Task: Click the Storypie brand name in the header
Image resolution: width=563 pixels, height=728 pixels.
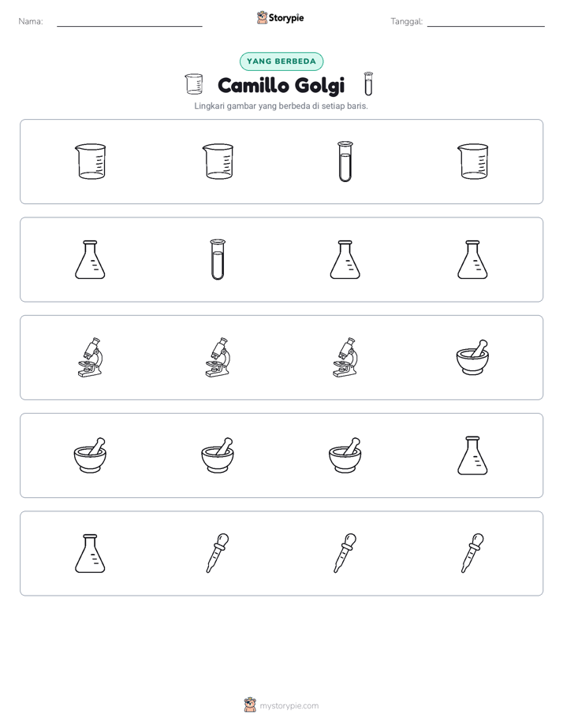Action: coord(286,17)
